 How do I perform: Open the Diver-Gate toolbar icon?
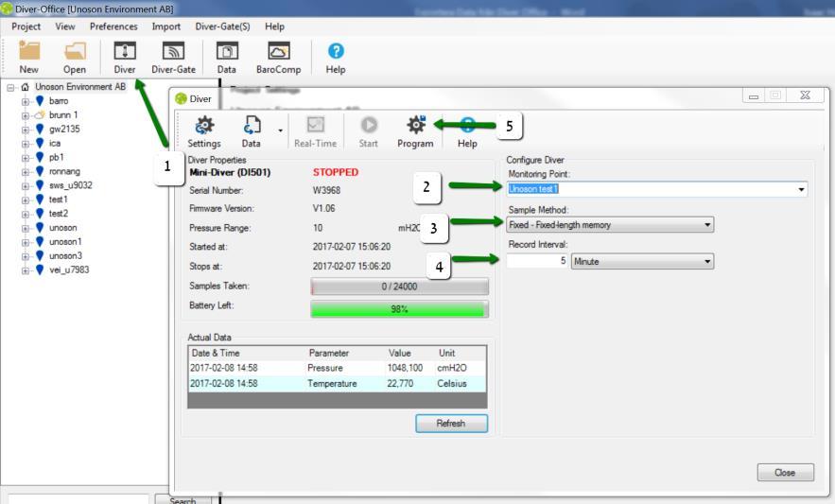[x=173, y=51]
